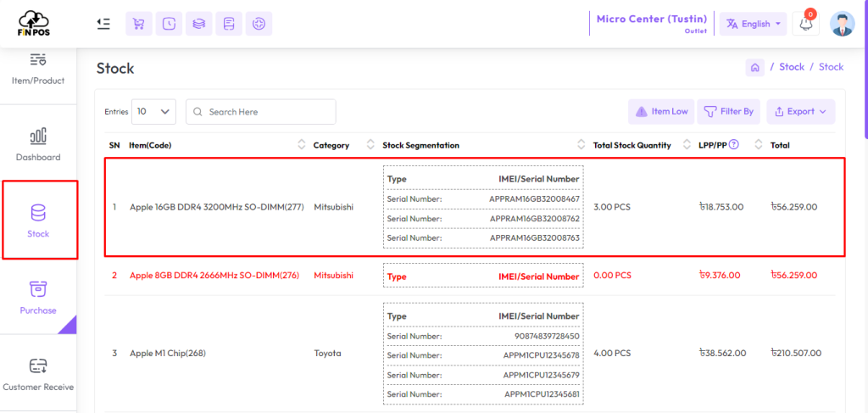Sort by Item(Code) column arrows
The width and height of the screenshot is (868, 413).
pos(301,145)
